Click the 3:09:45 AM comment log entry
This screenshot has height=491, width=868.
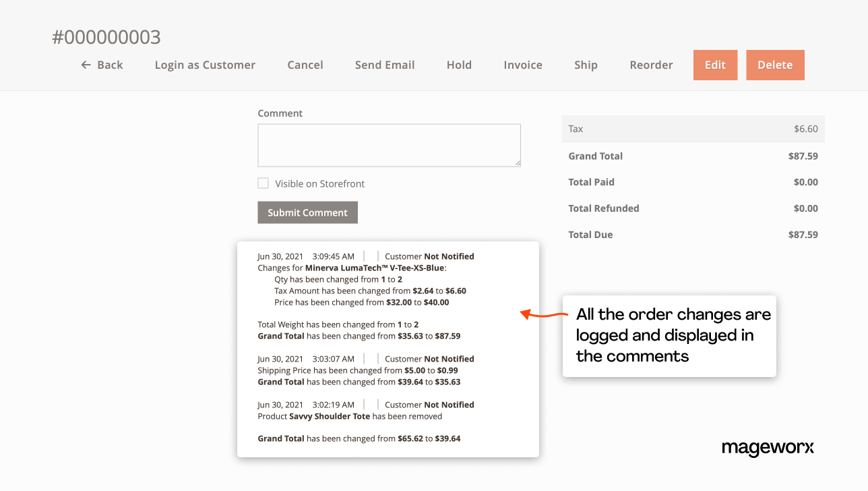333,256
